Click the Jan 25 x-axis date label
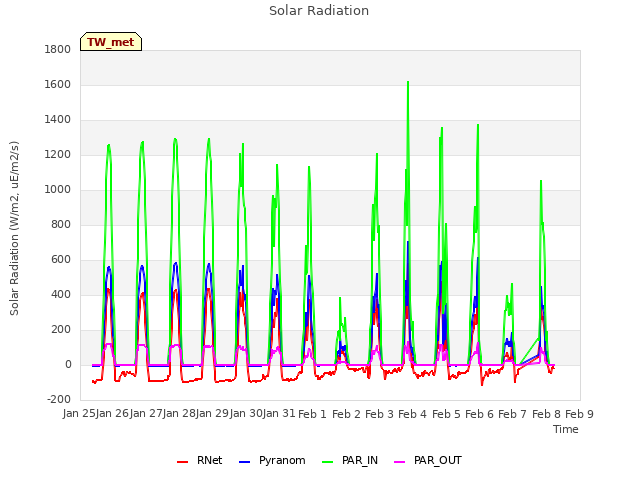 coord(79,414)
